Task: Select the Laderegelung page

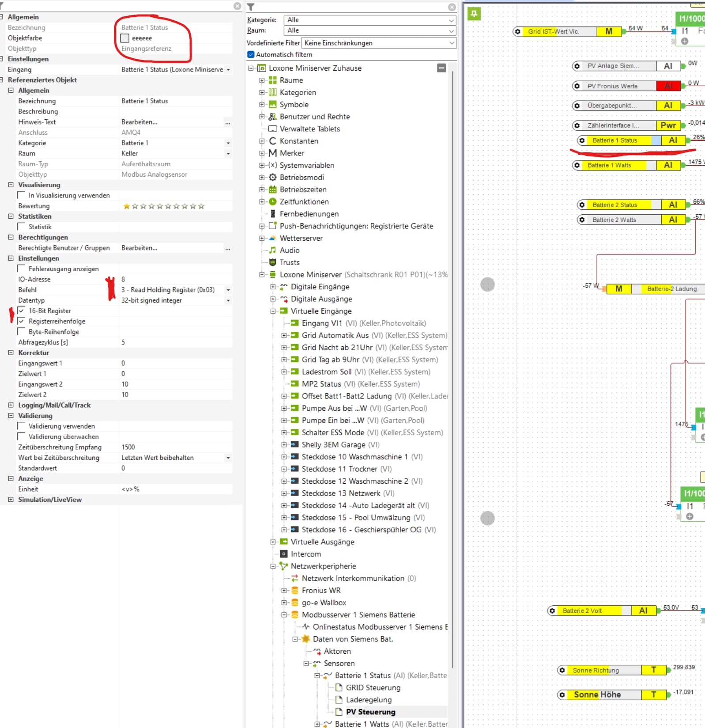Action: (369, 700)
